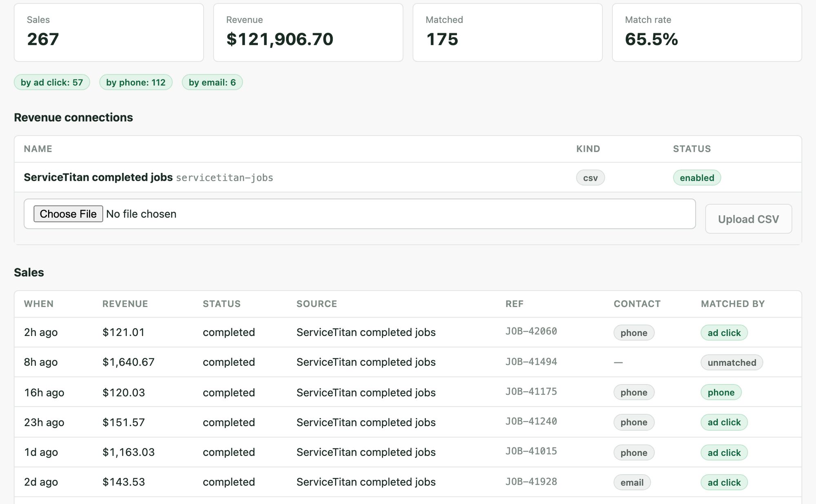Click ref JOB-41015 in sales table
This screenshot has width=816, height=504.
click(x=531, y=451)
